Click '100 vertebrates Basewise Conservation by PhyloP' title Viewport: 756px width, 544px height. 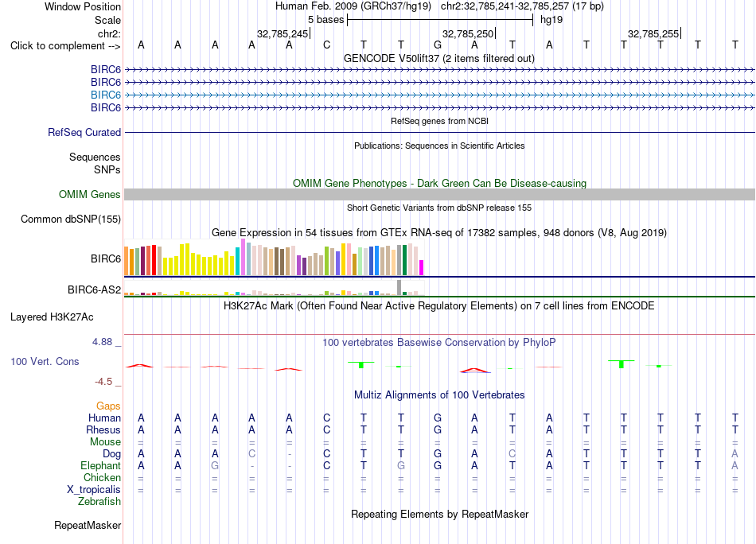tap(439, 343)
